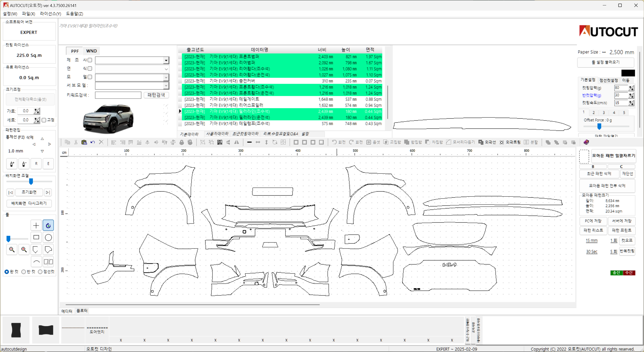The width and height of the screenshot is (644, 352).
Task: Select the circle shape tool
Action: 48,237
